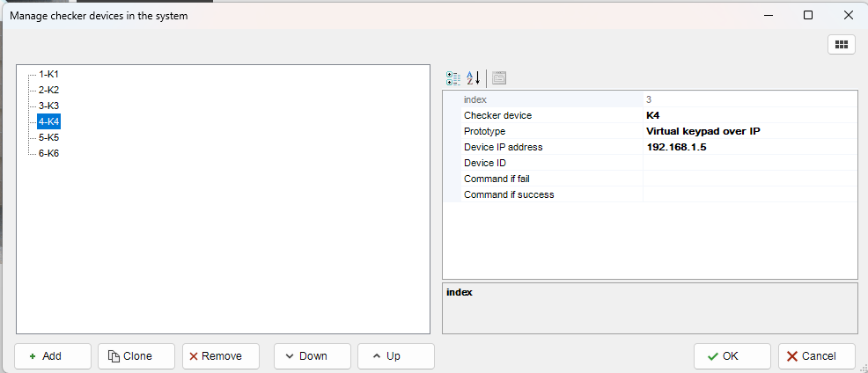Open the Prototype value field
868x373 pixels.
(x=748, y=131)
